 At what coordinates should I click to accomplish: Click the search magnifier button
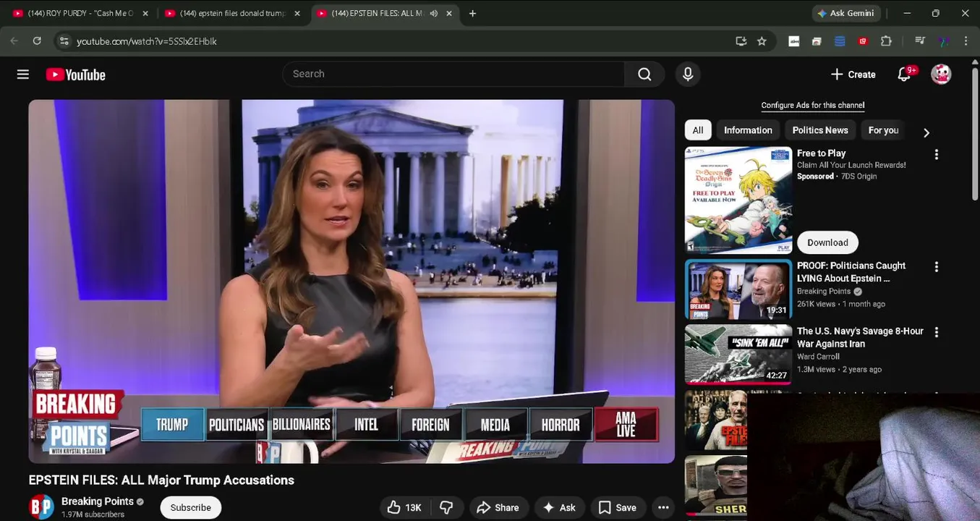(644, 74)
